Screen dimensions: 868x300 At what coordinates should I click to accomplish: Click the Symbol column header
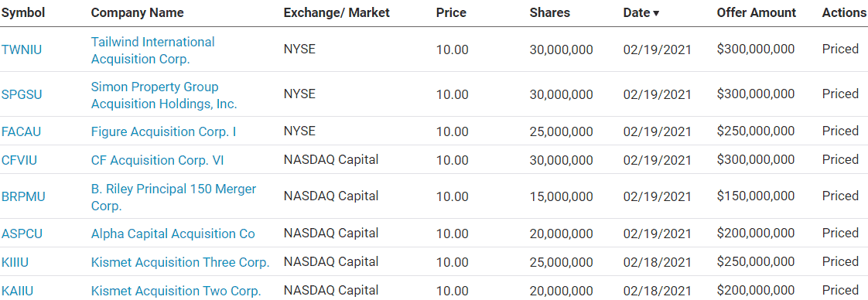(23, 12)
